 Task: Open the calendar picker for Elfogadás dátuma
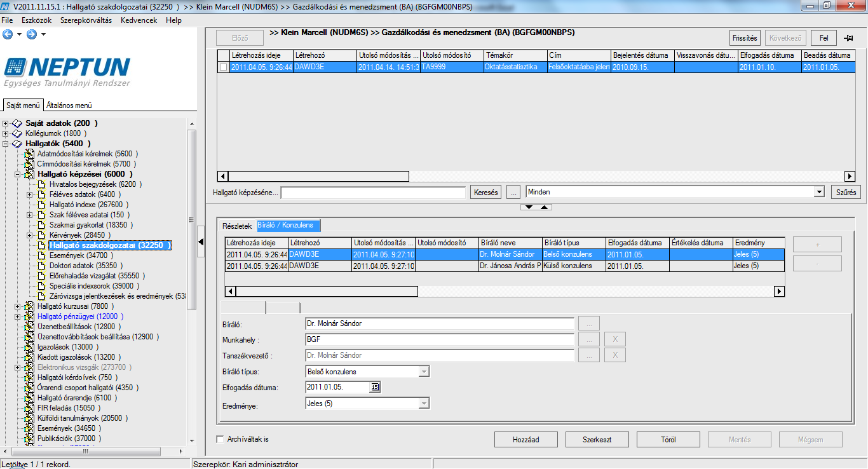point(375,387)
